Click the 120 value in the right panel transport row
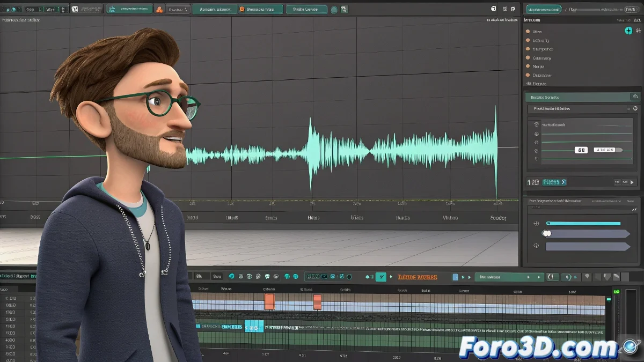This screenshot has height=362, width=644. tap(533, 182)
